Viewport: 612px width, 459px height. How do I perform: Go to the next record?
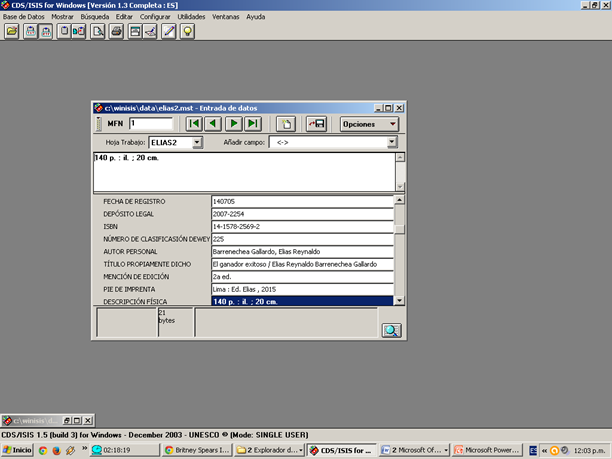(234, 124)
